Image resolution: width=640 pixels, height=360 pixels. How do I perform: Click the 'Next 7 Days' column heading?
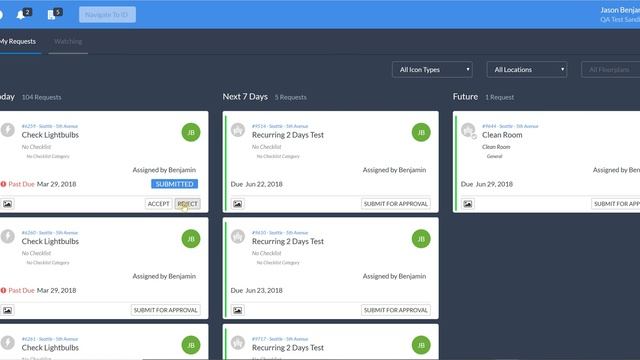(x=245, y=97)
